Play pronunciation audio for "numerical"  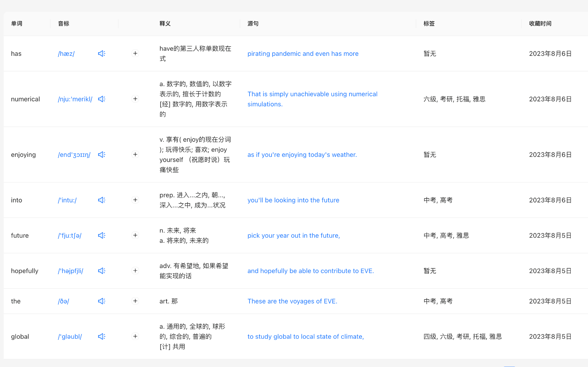tap(101, 99)
